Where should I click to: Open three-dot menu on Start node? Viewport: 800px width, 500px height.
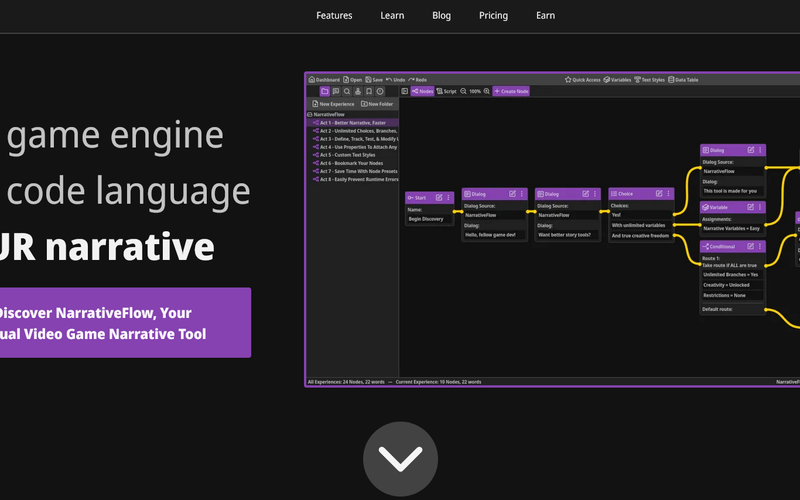tap(448, 197)
